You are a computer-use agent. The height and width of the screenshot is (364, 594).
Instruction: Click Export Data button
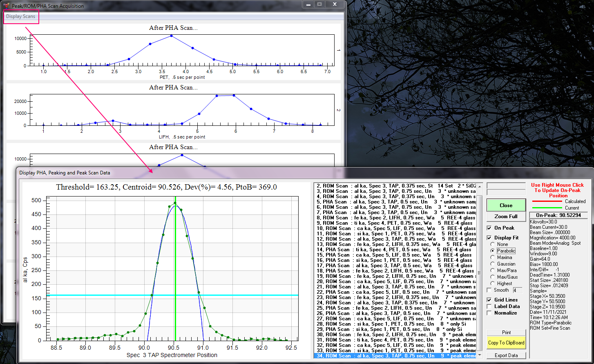(x=506, y=355)
